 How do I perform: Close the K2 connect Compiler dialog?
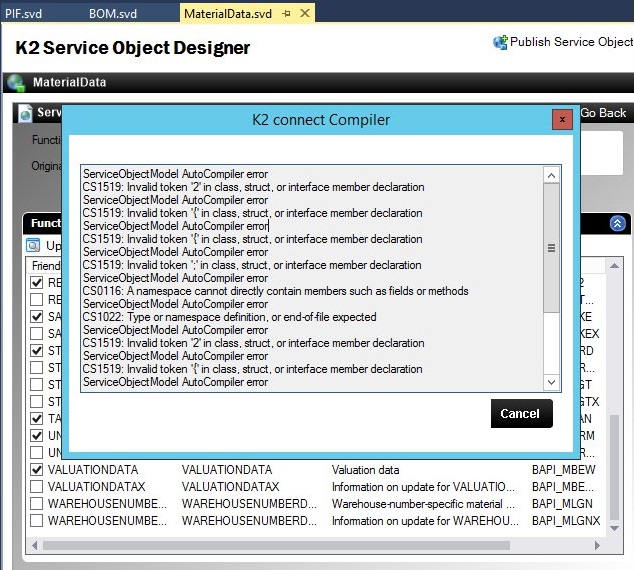coord(562,119)
